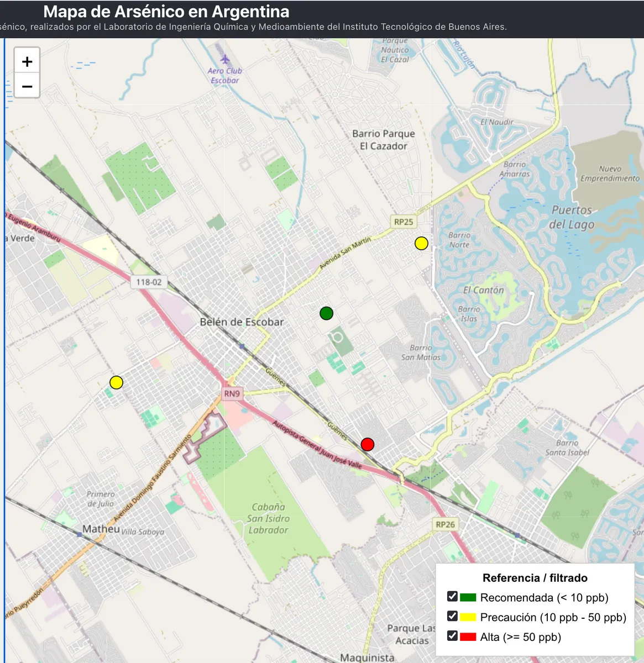Click the Referencia / filtrado legend heading
This screenshot has width=644, height=663.
tap(535, 578)
